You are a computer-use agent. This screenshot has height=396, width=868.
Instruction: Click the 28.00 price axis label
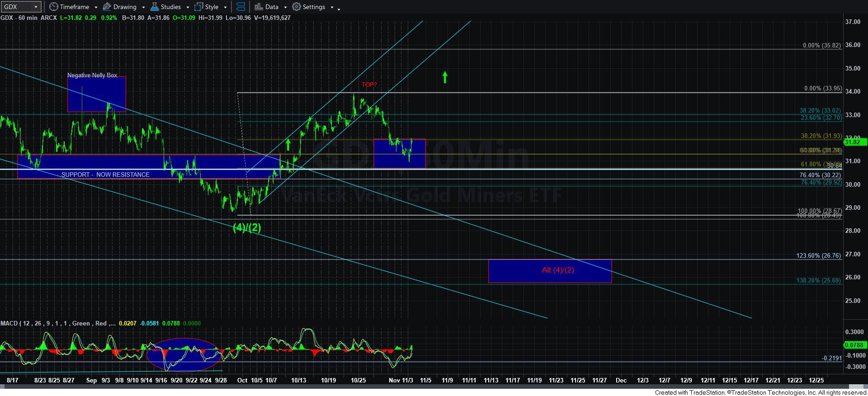(x=853, y=231)
